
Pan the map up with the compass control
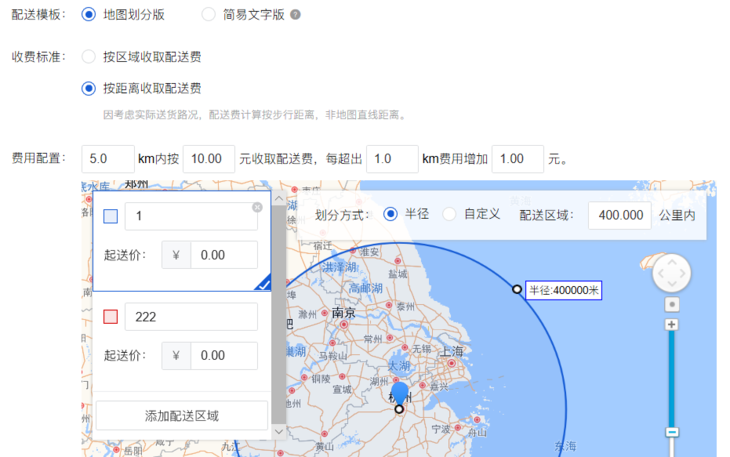click(672, 262)
